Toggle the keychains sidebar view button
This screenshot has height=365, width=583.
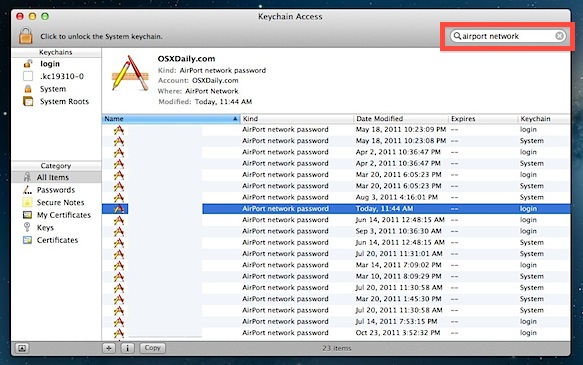pyautogui.click(x=22, y=348)
